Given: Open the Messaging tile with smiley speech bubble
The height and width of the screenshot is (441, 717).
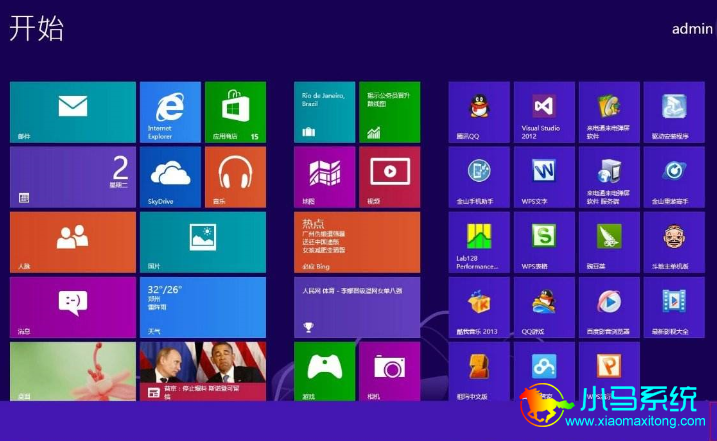Looking at the screenshot, I should click(x=73, y=307).
